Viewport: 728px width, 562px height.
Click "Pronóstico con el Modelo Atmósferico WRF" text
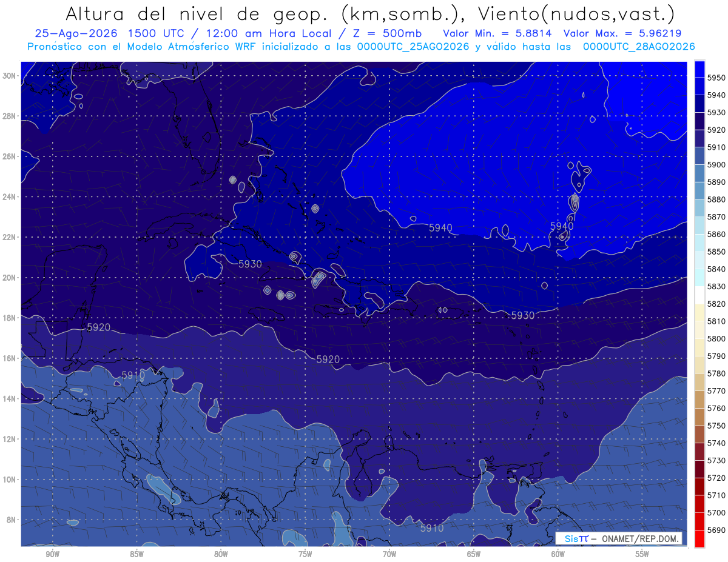coord(143,47)
